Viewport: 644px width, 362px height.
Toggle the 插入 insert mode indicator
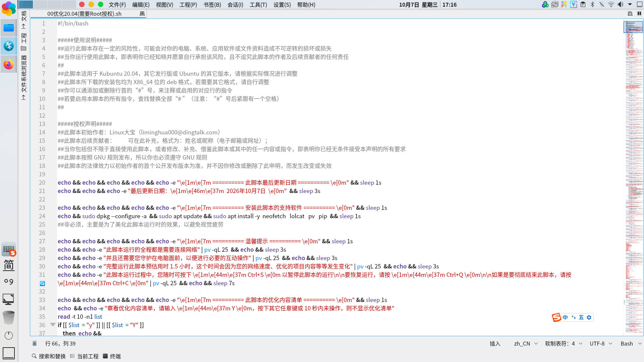(x=495, y=344)
